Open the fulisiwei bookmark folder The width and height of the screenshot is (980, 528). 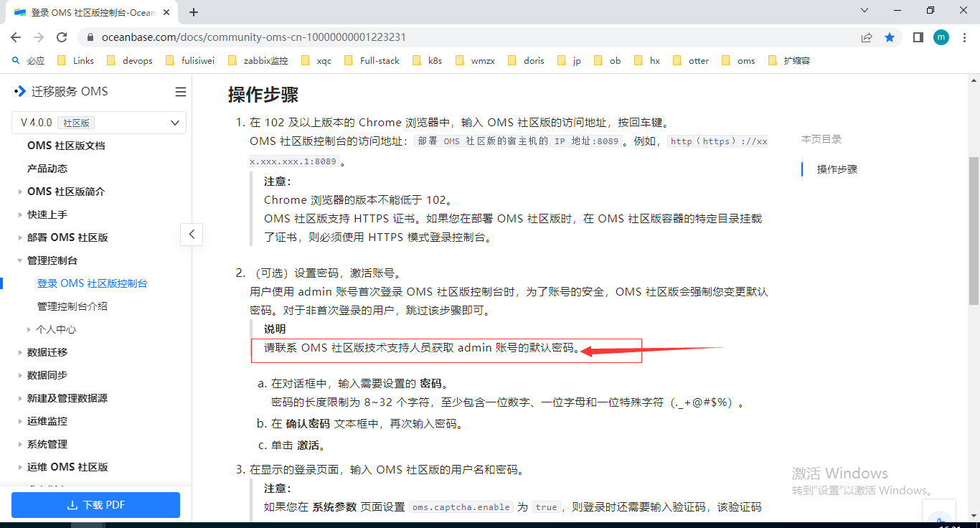(190, 60)
